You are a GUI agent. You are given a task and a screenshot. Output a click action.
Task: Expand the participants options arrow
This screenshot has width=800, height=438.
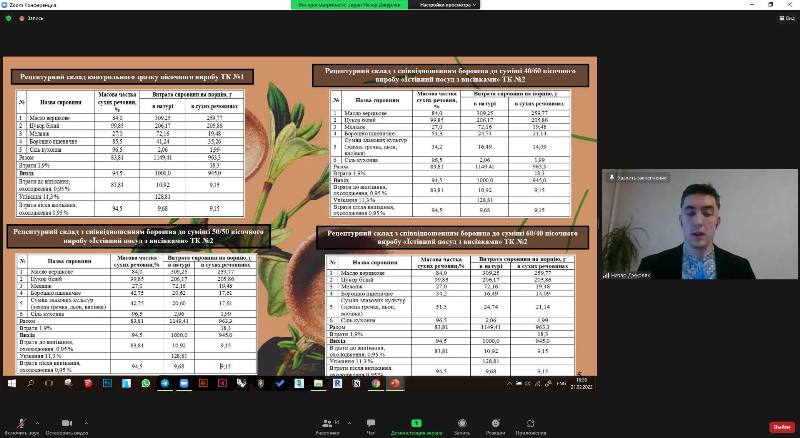tap(351, 423)
